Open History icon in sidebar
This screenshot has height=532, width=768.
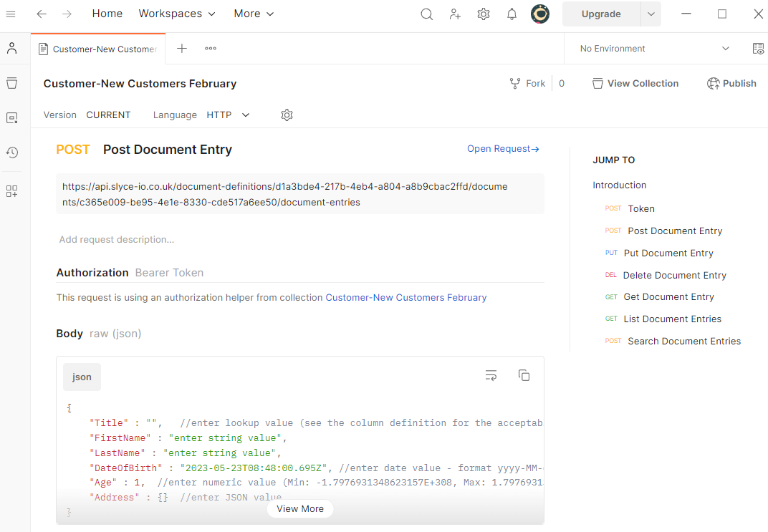pos(12,153)
